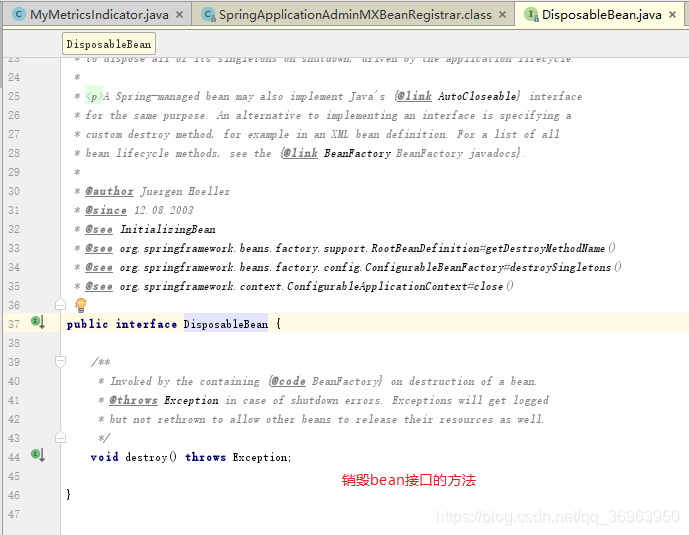Click the 'void' keyword on line 44
689x535 pixels.
pyautogui.click(x=105, y=457)
